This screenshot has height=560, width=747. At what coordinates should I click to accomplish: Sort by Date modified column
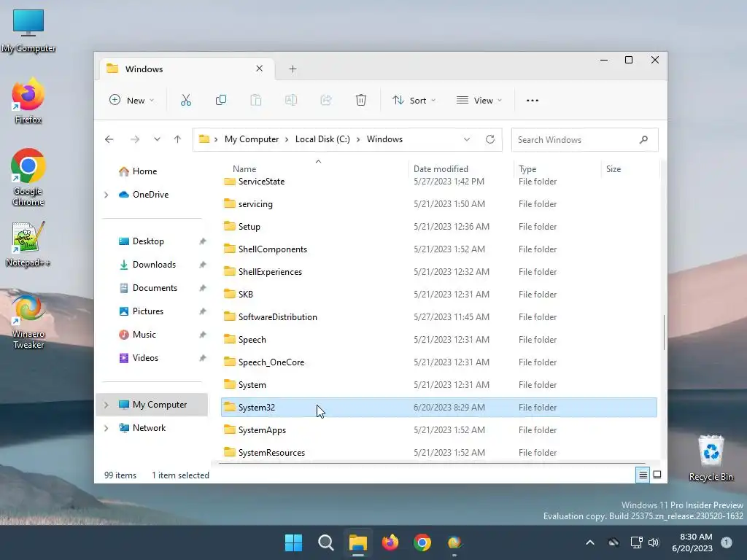pyautogui.click(x=441, y=169)
